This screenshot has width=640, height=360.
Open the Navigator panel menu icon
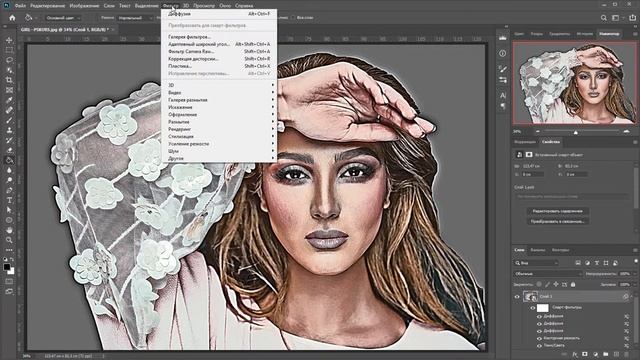click(x=635, y=34)
